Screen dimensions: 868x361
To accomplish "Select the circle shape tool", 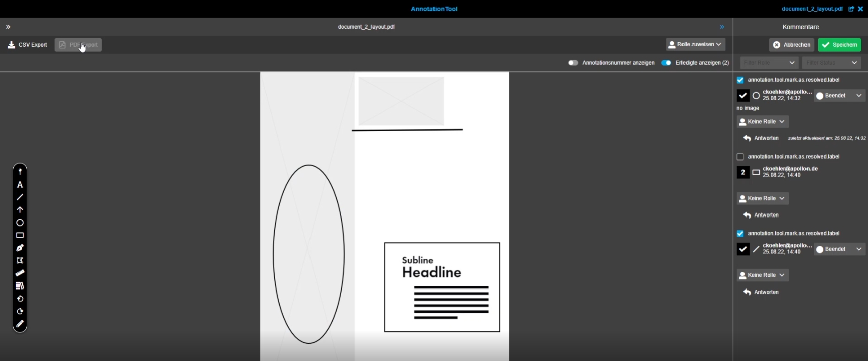I will click(20, 223).
